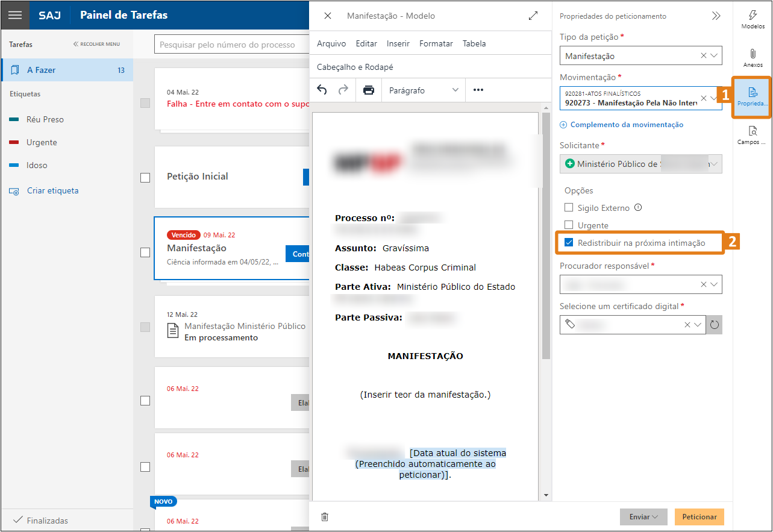Open the Enviar dropdown button
Image resolution: width=773 pixels, height=532 pixels.
point(643,517)
